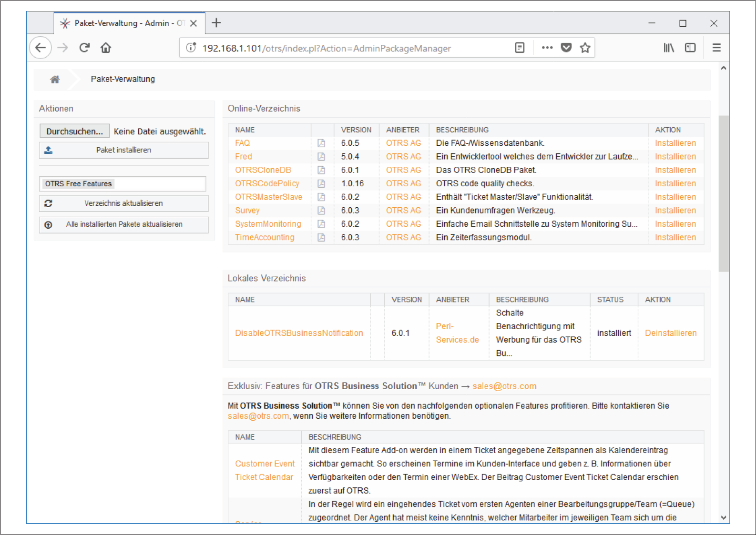Click sales@otrs.com link in section heading
756x535 pixels.
coord(504,386)
